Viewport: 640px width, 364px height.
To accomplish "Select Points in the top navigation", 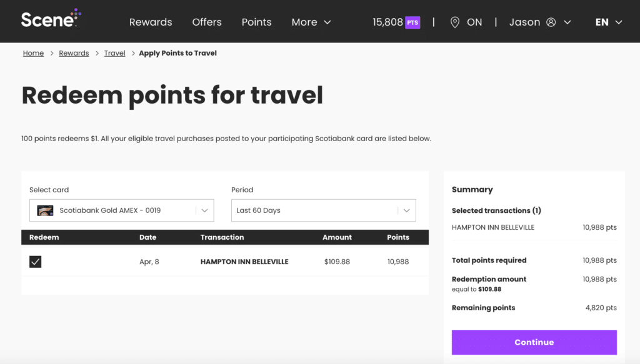I will coord(256,22).
